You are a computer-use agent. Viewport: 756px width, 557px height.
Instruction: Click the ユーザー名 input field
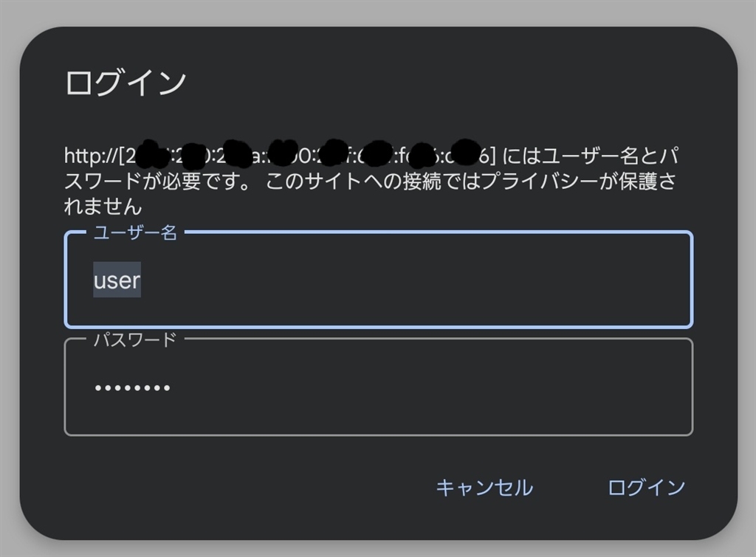(378, 280)
